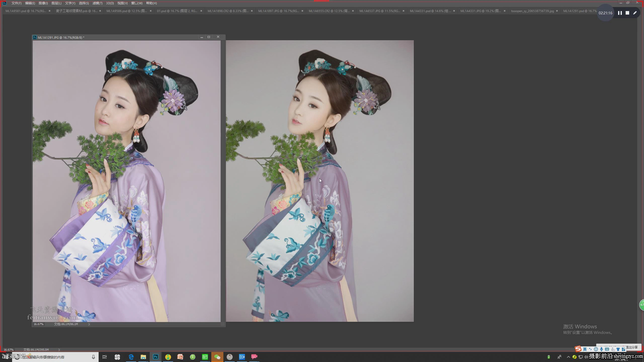This screenshot has width=644, height=362.
Task: Open WeChat from taskbar
Action: coord(217,357)
